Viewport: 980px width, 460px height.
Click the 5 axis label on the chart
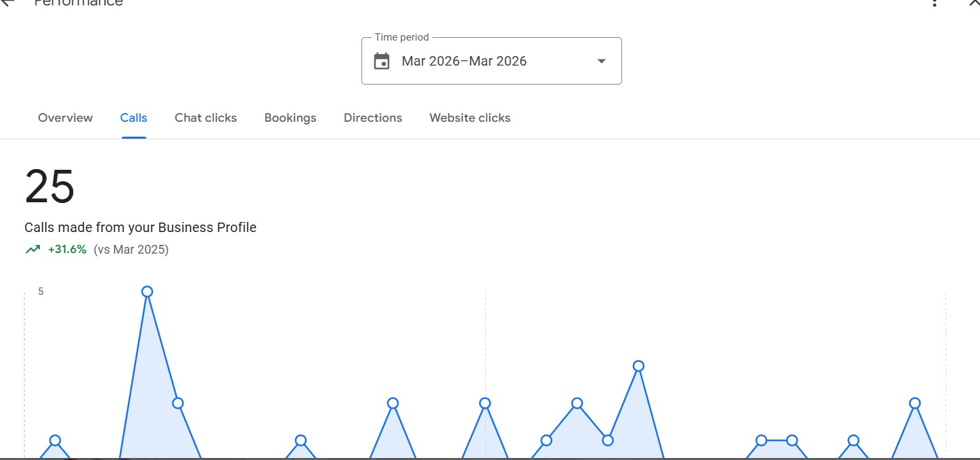coord(41,291)
